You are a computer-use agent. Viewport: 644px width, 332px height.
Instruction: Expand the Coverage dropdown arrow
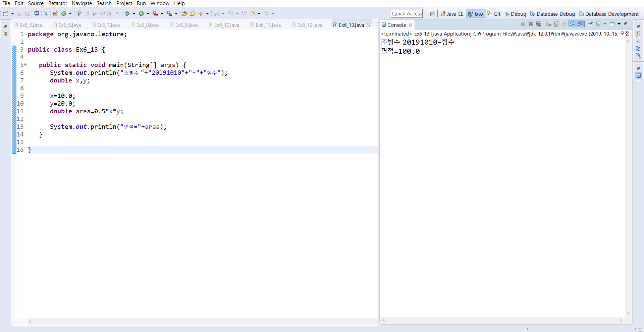point(162,14)
